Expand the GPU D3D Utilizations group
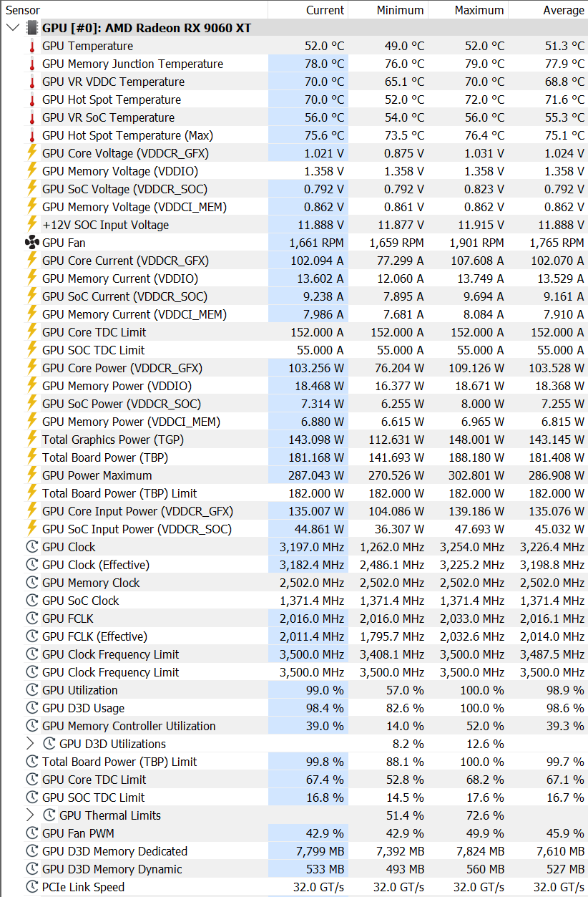The width and height of the screenshot is (588, 897). click(x=30, y=744)
